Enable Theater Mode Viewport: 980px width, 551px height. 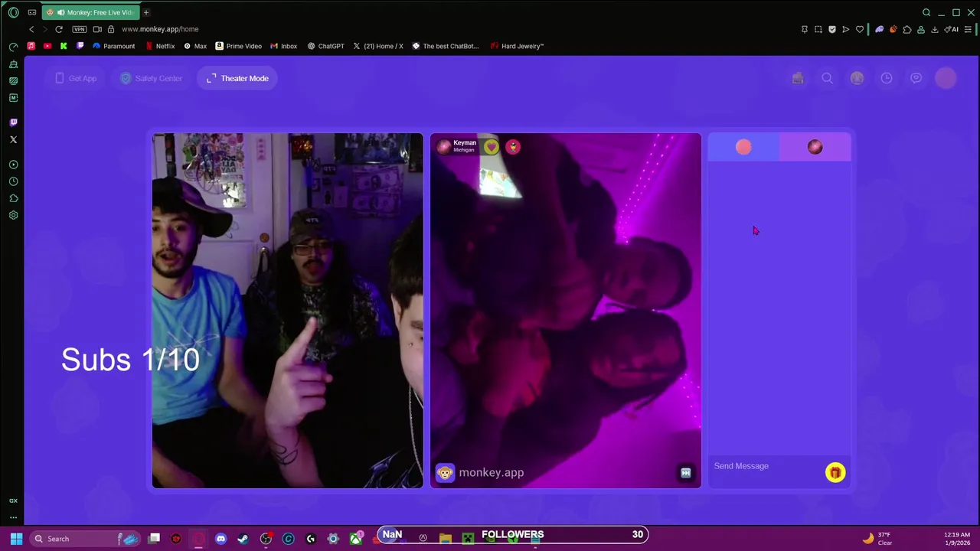(237, 78)
